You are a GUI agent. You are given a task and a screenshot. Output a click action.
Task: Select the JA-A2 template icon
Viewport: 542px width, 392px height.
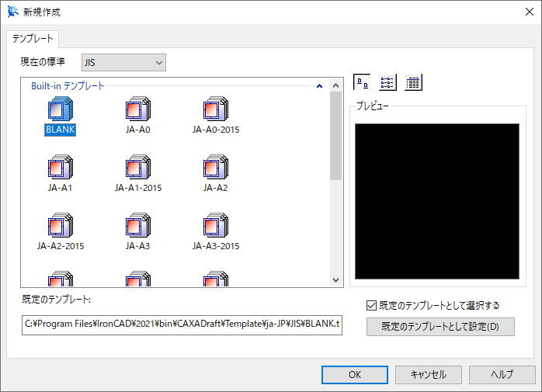pyautogui.click(x=216, y=167)
